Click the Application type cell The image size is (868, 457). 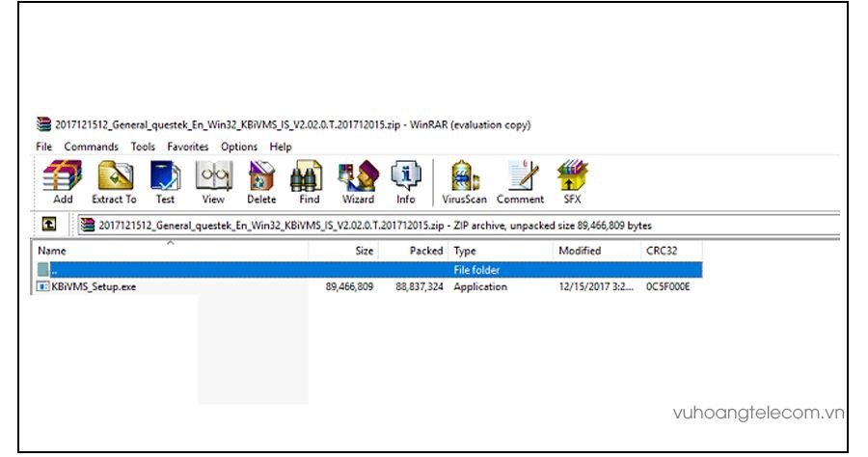coord(480,286)
